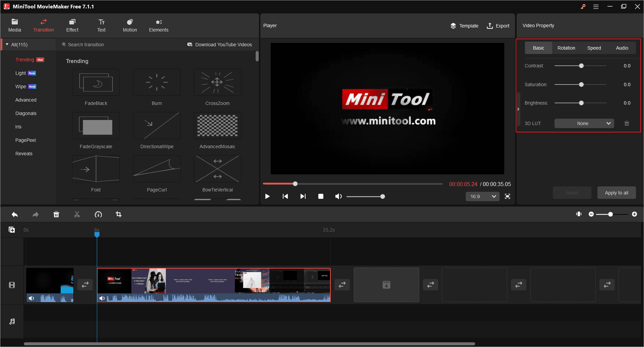Open the 16:9 aspect ratio dropdown
644x347 pixels.
(x=482, y=196)
